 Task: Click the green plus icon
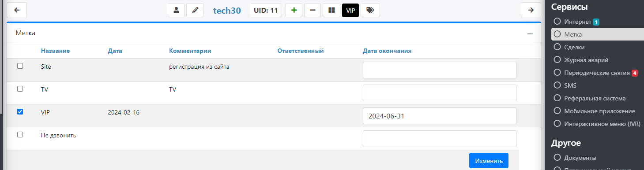pos(294,10)
